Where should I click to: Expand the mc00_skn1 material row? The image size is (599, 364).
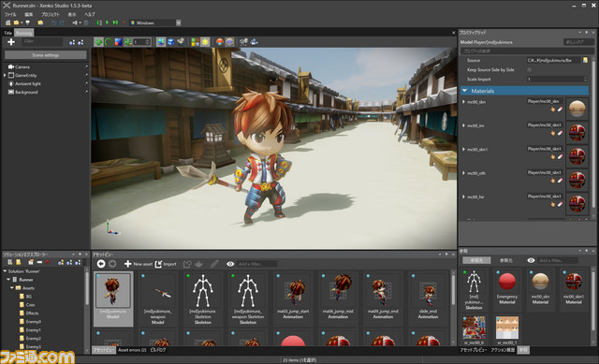click(464, 150)
